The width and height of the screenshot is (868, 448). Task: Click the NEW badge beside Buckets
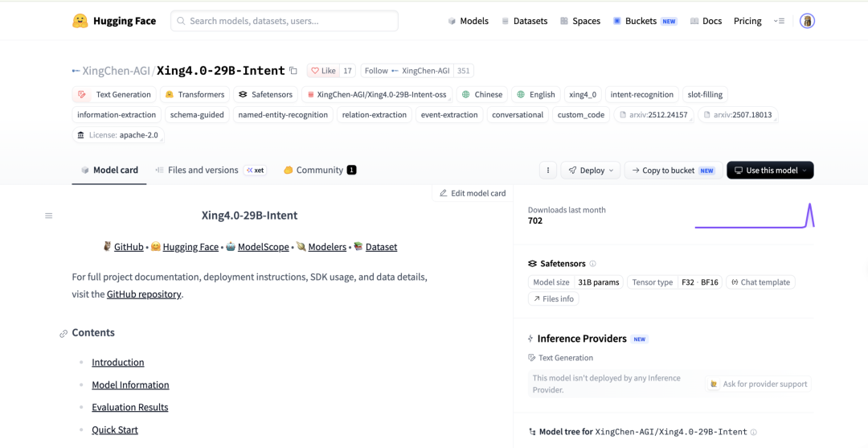[x=669, y=21]
